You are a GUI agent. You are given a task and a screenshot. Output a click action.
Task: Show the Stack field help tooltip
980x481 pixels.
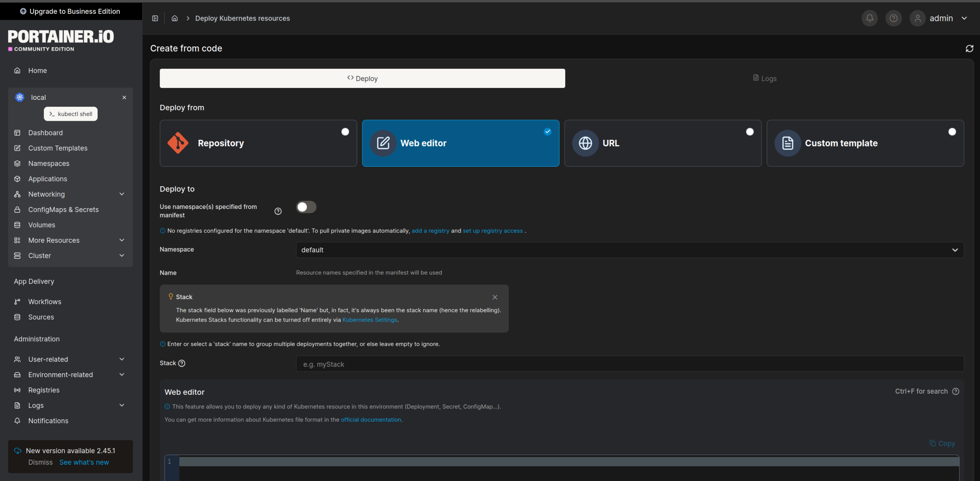tap(182, 363)
